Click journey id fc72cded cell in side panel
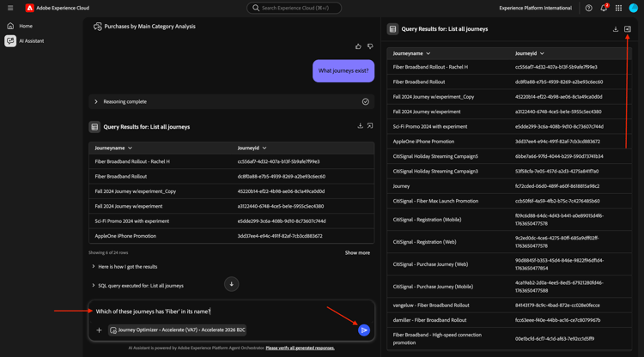The image size is (644, 357). click(557, 186)
